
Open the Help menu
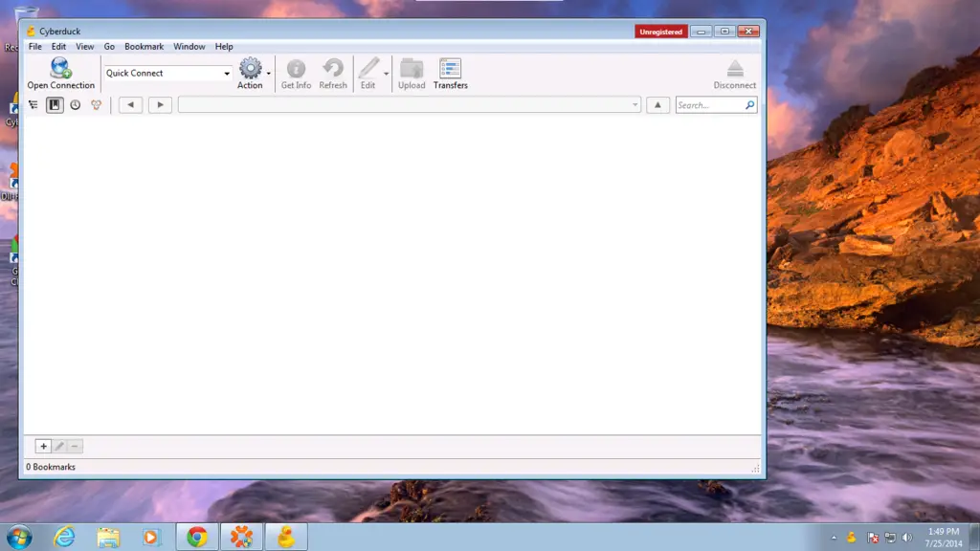tap(224, 46)
